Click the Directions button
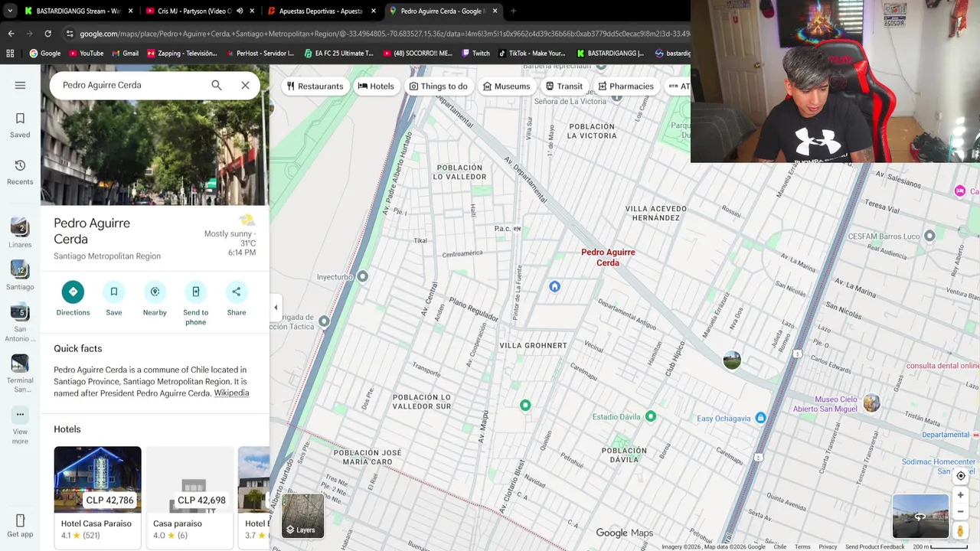Image resolution: width=980 pixels, height=551 pixels. 73,298
